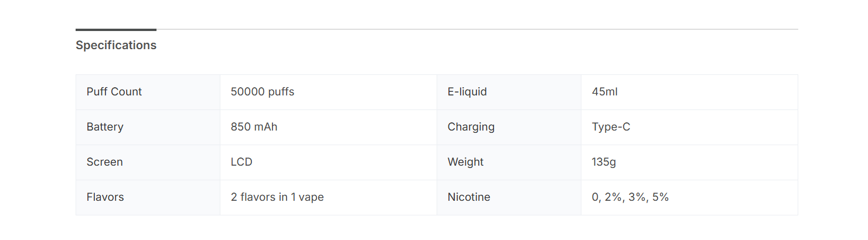Open the Specifications tab
Screen dimensions: 868x240
pyautogui.click(x=116, y=45)
